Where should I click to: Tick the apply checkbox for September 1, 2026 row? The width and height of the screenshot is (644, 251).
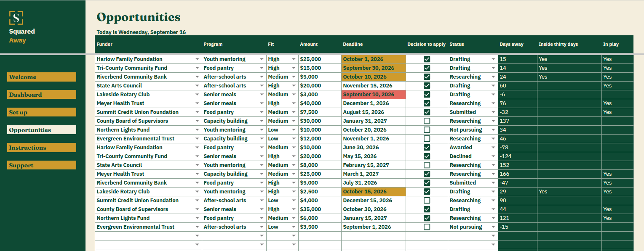tap(427, 227)
